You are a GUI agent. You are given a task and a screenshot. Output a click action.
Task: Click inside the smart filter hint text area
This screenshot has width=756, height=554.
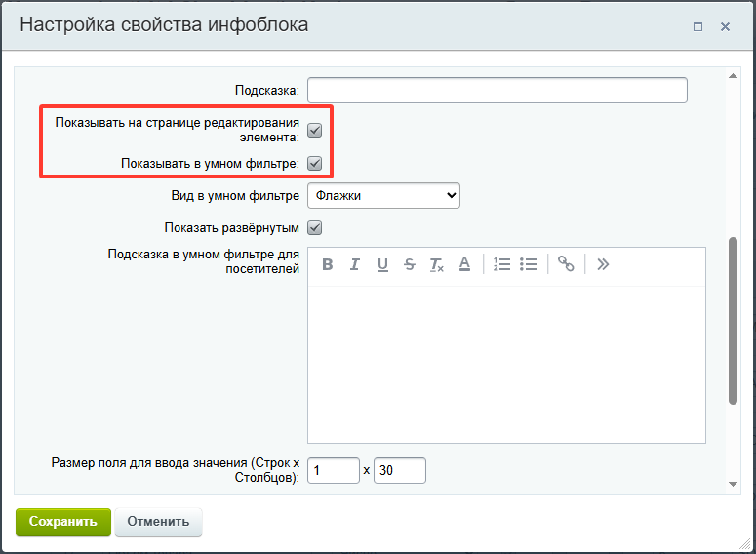[506, 365]
